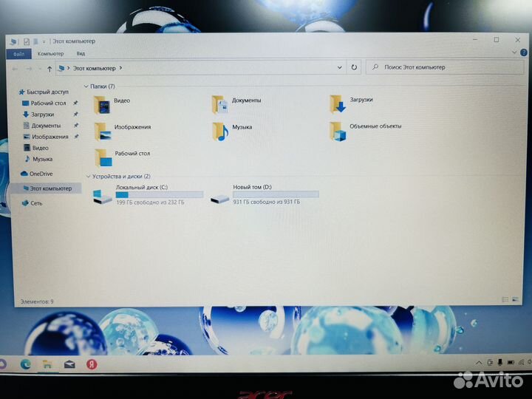Open the Компьютер ribbon tab
Image resolution: width=532 pixels, height=399 pixels.
tap(50, 54)
